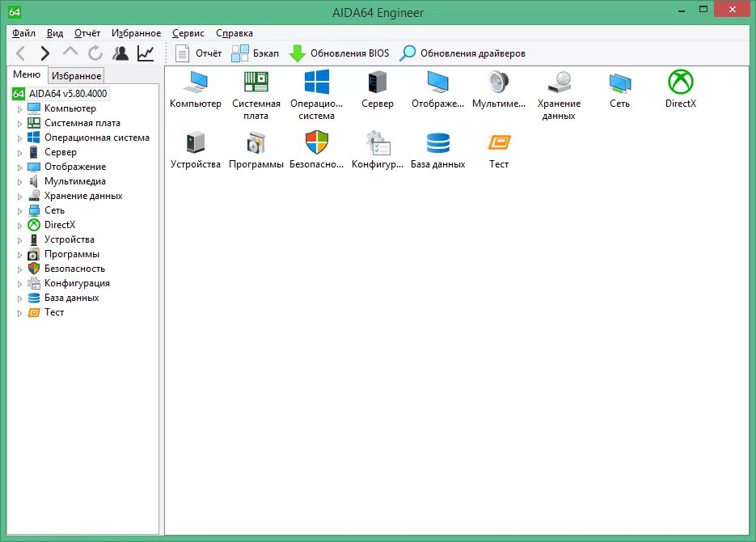
Task: Select DirectX in the sidebar tree
Action: [52, 225]
